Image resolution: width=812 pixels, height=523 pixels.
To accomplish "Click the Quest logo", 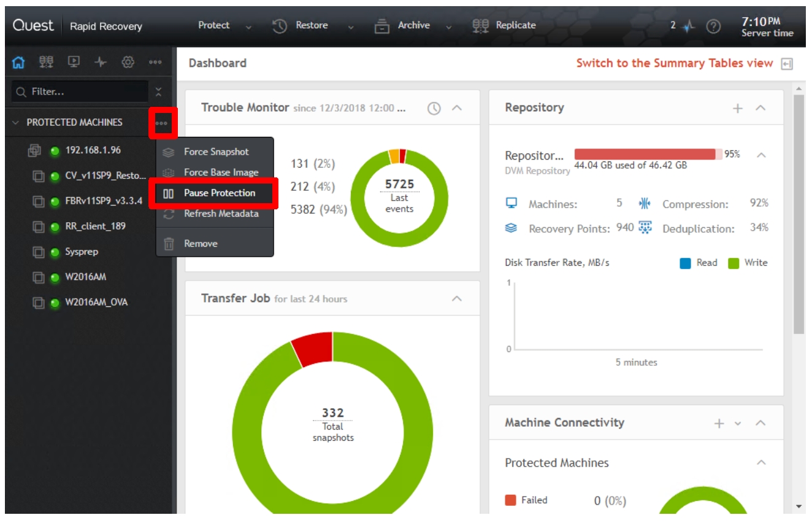I will [33, 26].
